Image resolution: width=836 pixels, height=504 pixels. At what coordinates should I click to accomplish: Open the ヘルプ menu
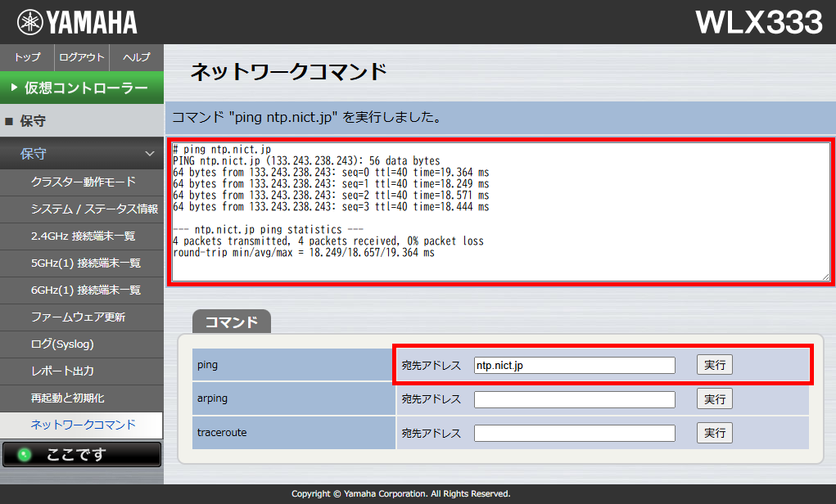coord(137,57)
